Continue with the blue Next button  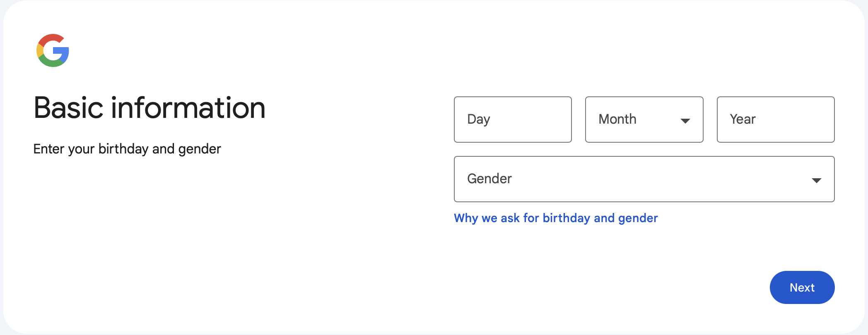pyautogui.click(x=802, y=287)
